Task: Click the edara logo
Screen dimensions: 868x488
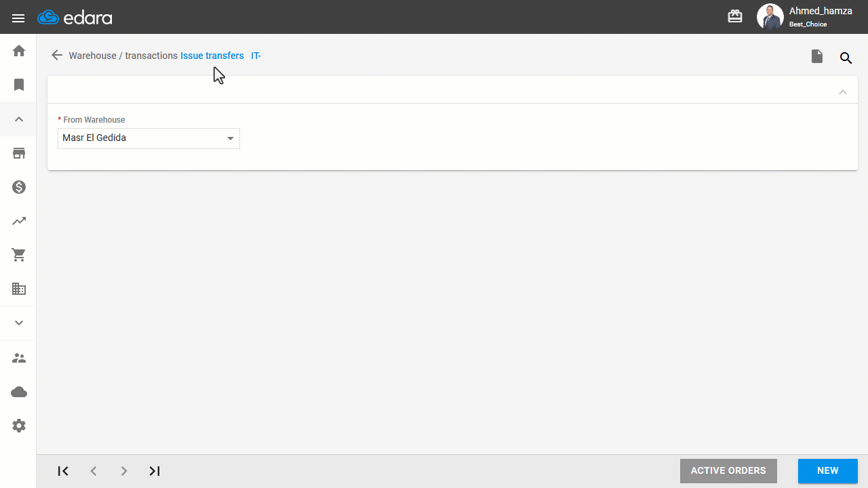Action: tap(75, 18)
